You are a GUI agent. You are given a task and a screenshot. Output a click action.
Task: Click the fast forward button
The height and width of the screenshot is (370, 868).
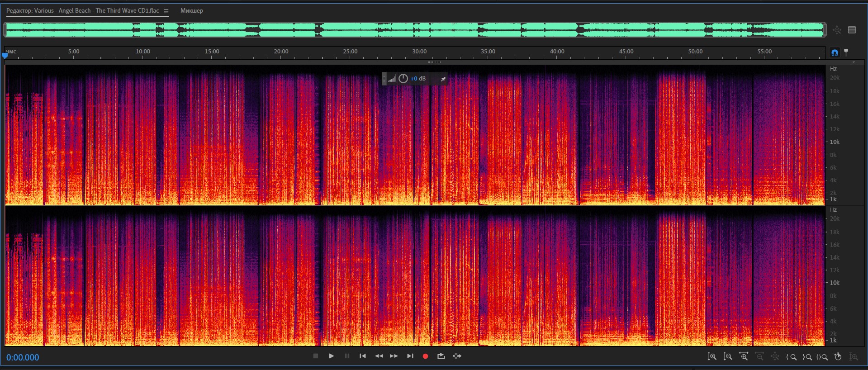[394, 356]
